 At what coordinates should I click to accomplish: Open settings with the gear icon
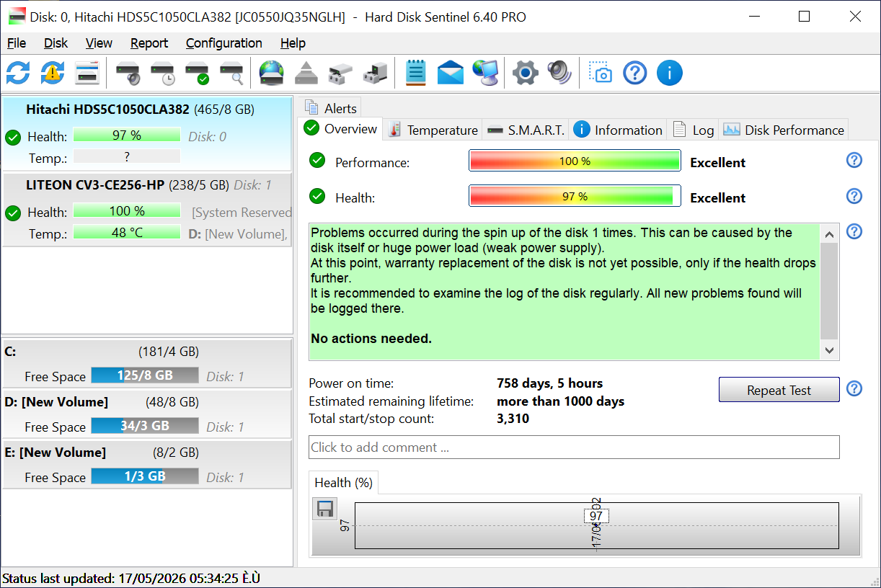526,73
